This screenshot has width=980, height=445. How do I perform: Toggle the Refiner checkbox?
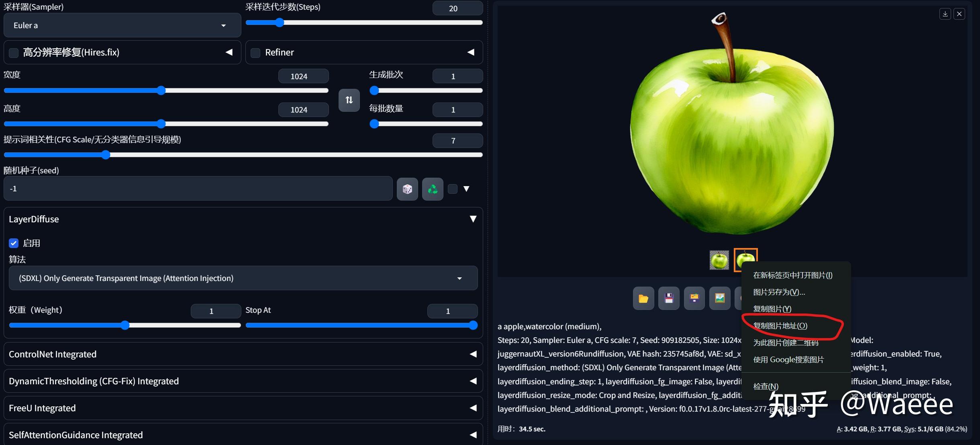(255, 53)
